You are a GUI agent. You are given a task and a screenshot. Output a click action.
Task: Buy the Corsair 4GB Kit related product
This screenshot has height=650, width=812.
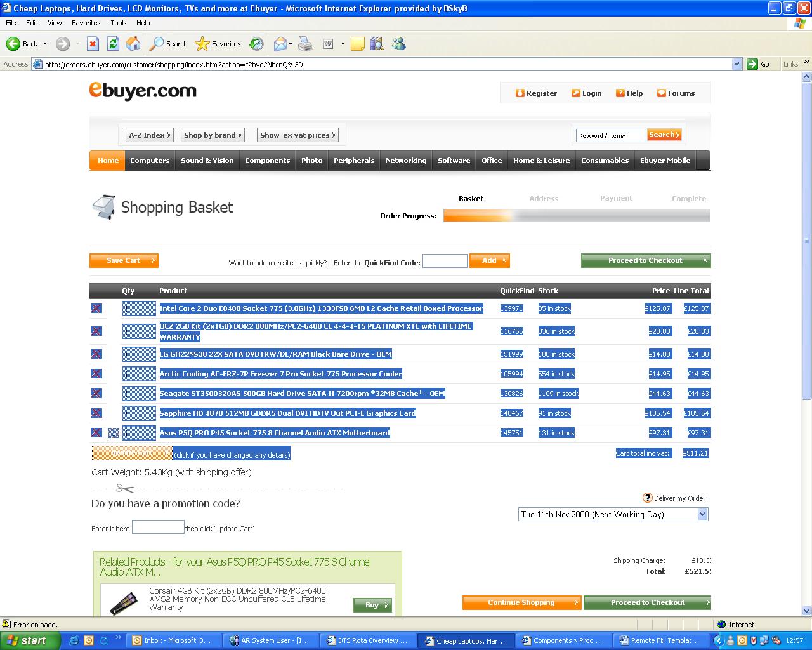point(372,605)
